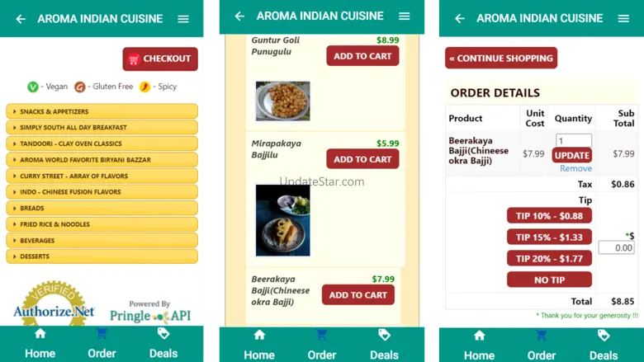The width and height of the screenshot is (644, 362).
Task: Click the Remove link for Beerakaya Bajji
Action: click(575, 168)
